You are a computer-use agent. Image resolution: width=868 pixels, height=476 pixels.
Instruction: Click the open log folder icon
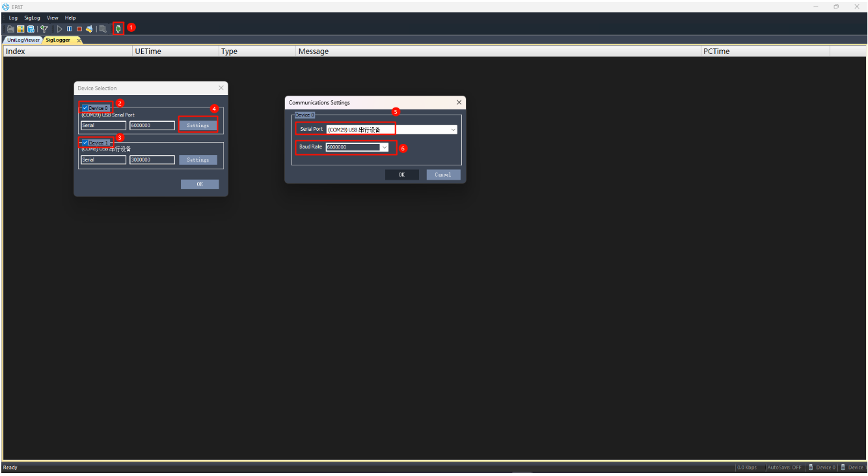point(11,29)
